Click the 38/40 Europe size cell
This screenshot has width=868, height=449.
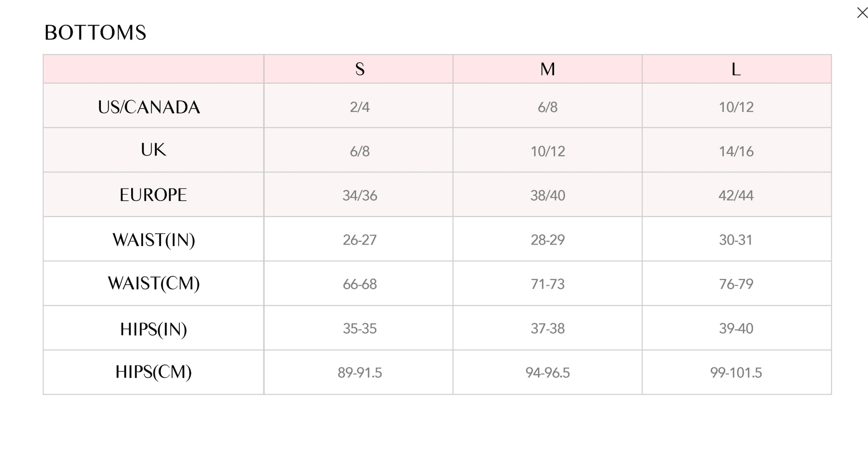click(548, 195)
